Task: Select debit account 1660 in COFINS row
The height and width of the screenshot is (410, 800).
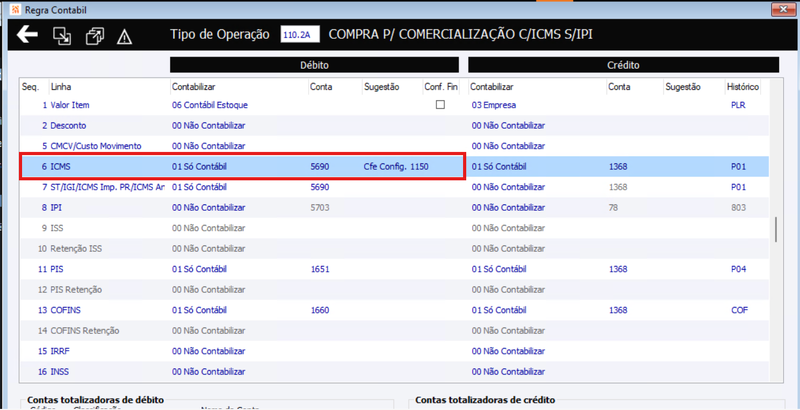Action: pyautogui.click(x=320, y=310)
